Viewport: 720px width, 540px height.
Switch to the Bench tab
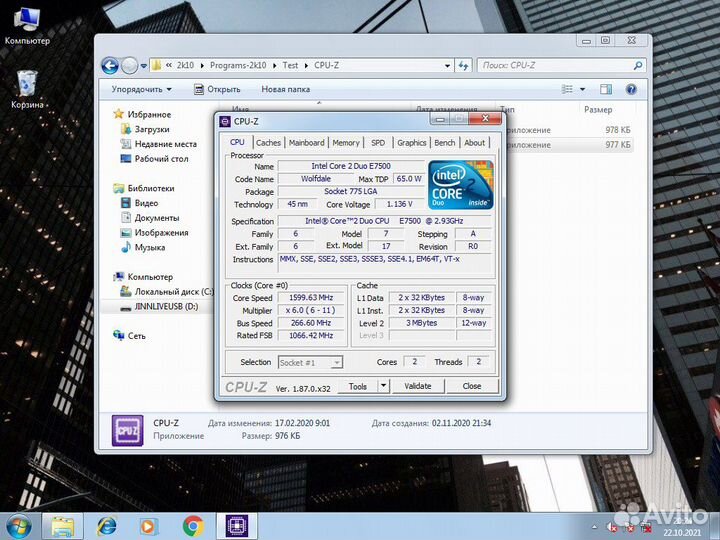(x=444, y=143)
